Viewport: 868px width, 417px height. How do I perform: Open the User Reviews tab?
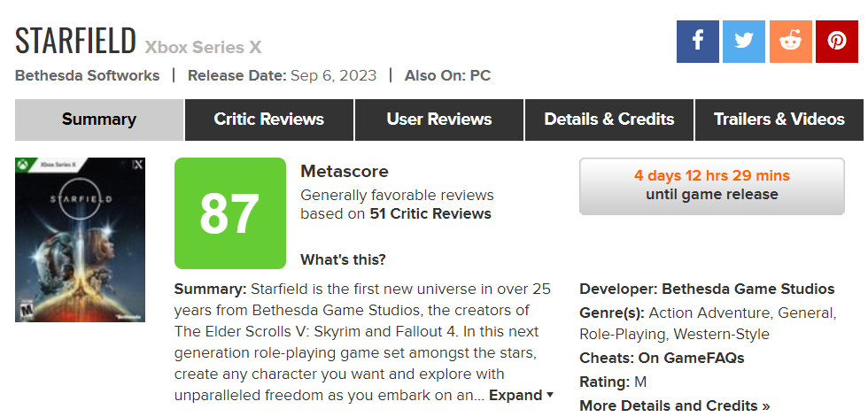coord(439,120)
